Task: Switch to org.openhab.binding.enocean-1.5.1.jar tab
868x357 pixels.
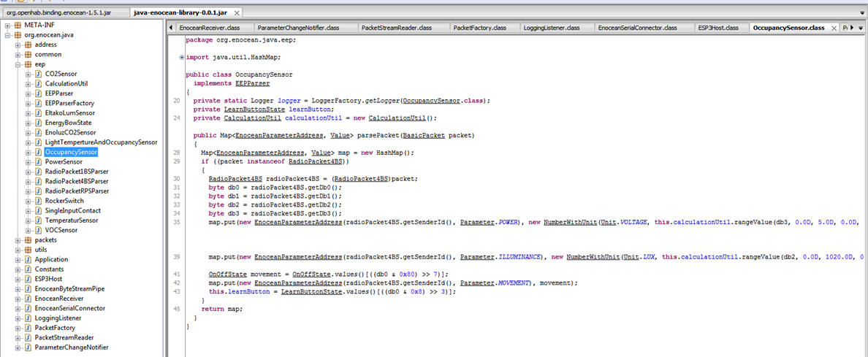Action: coord(64,13)
